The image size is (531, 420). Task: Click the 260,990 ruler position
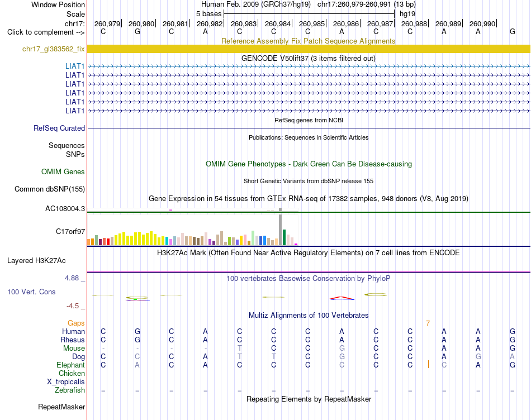(x=482, y=23)
